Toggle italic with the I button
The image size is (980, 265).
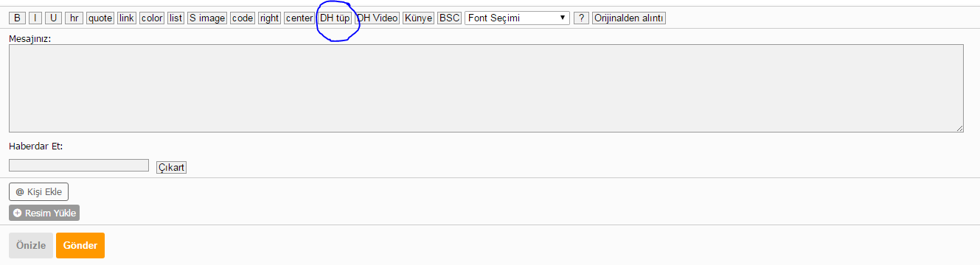(35, 18)
